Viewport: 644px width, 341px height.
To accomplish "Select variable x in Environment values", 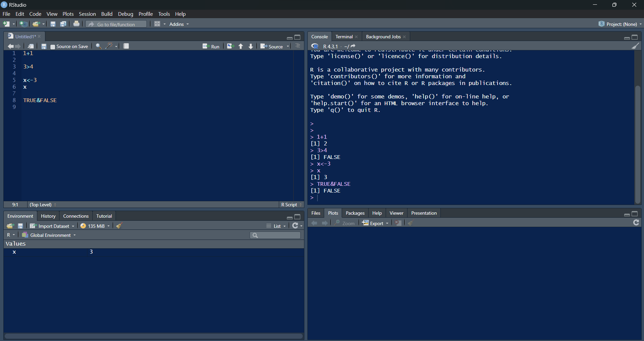I will pyautogui.click(x=154, y=252).
